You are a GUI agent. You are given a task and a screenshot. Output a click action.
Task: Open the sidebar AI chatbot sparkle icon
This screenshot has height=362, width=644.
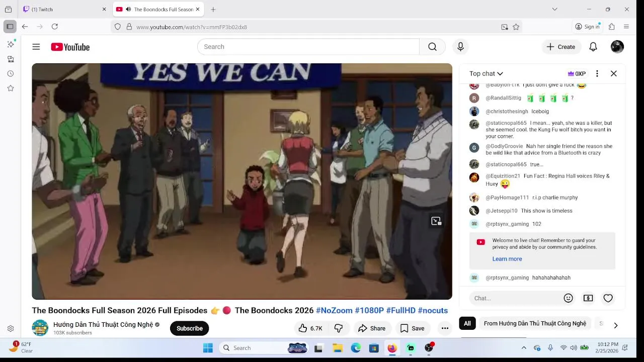(x=11, y=44)
